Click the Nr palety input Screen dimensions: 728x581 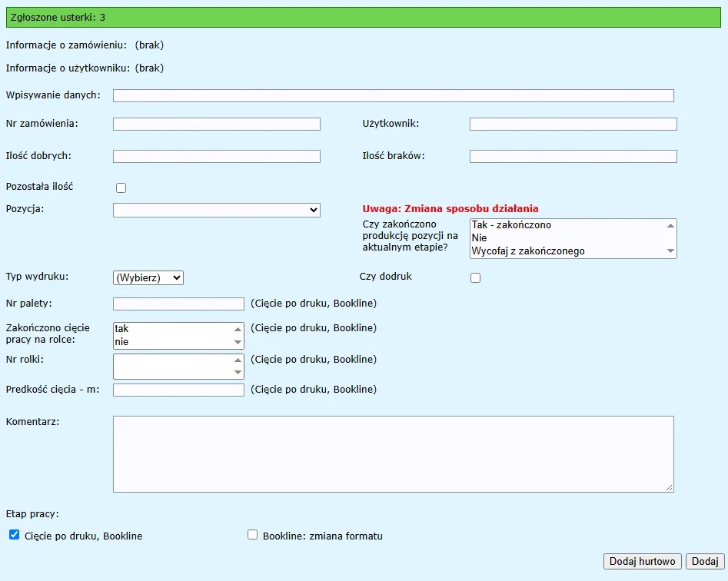point(179,304)
